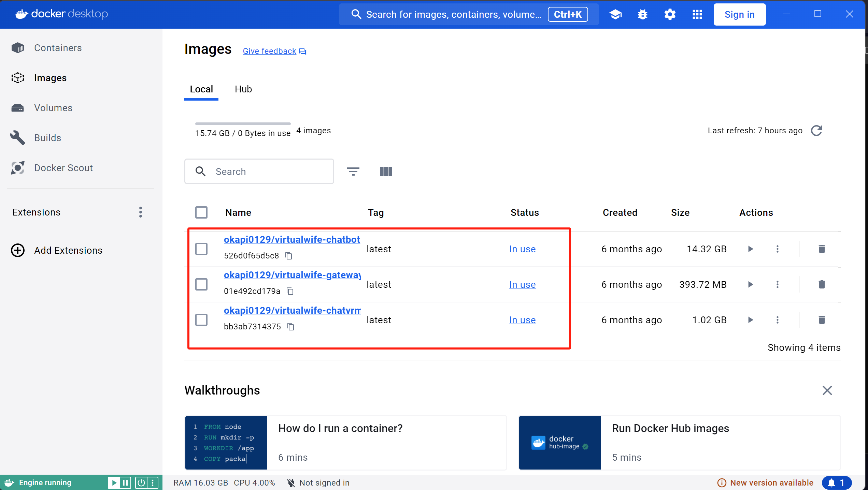The image size is (868, 490).
Task: Sort by the Tag column header
Action: coord(376,212)
